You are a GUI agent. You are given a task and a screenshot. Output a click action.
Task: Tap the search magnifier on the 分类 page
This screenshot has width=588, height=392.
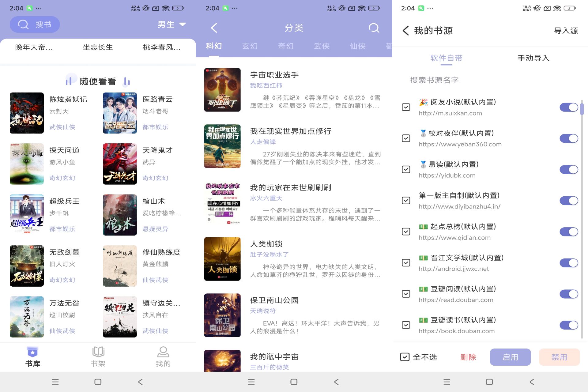point(374,28)
